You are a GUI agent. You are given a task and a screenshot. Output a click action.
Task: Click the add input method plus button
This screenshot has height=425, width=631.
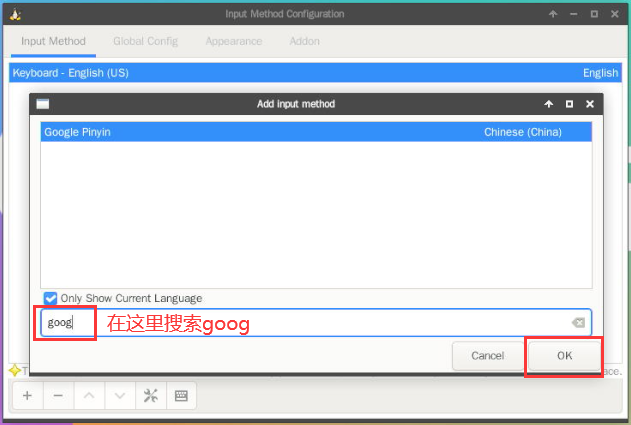[27, 396]
